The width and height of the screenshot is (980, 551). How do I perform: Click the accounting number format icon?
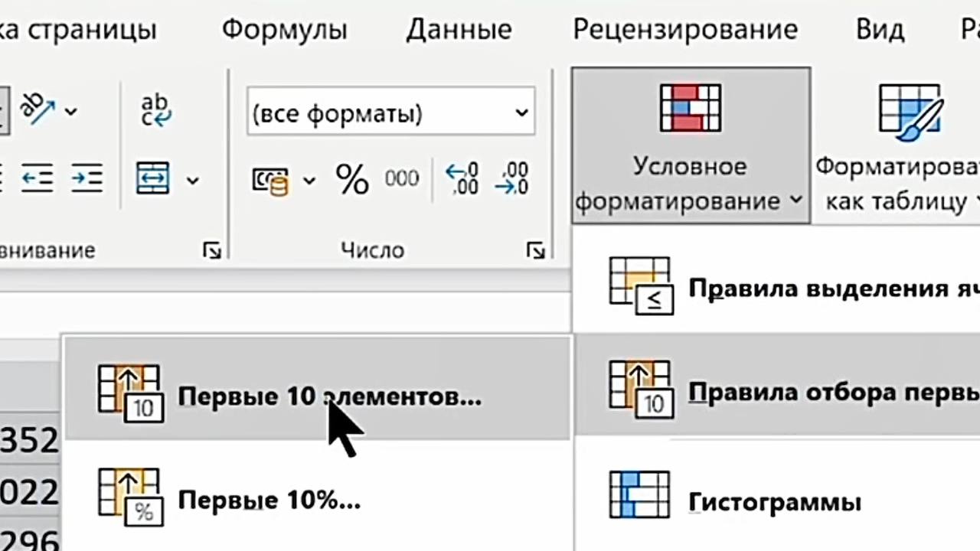[270, 181]
